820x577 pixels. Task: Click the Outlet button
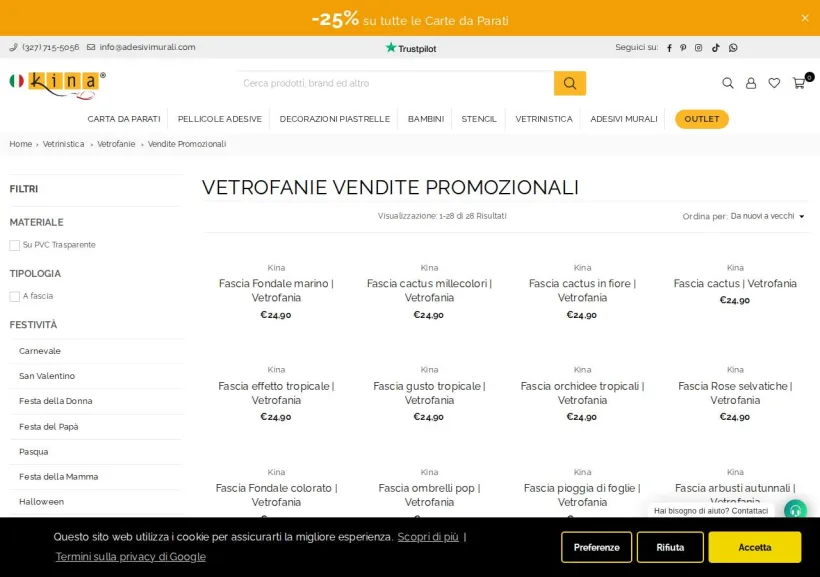[702, 119]
